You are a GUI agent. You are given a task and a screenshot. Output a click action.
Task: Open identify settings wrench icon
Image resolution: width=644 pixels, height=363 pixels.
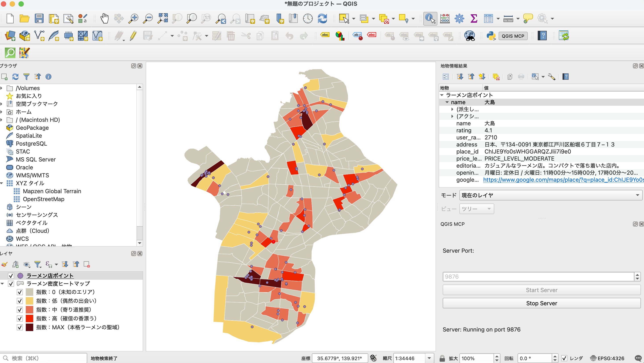551,77
